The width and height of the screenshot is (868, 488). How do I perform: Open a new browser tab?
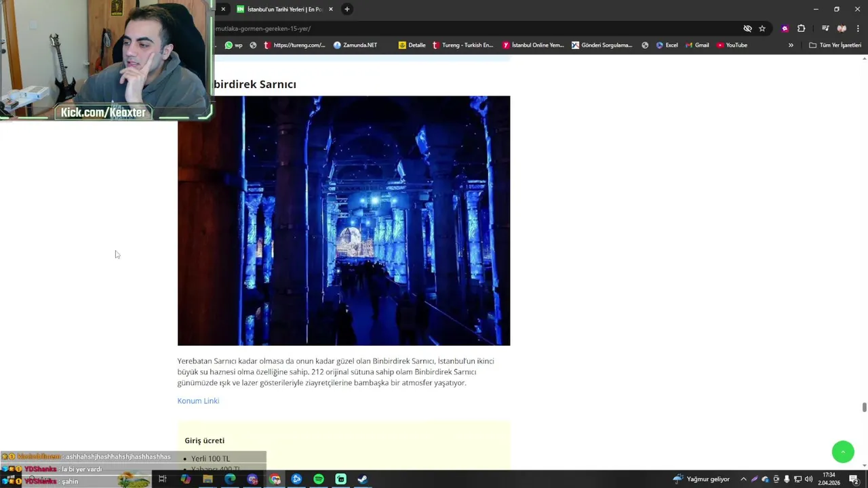click(x=347, y=9)
